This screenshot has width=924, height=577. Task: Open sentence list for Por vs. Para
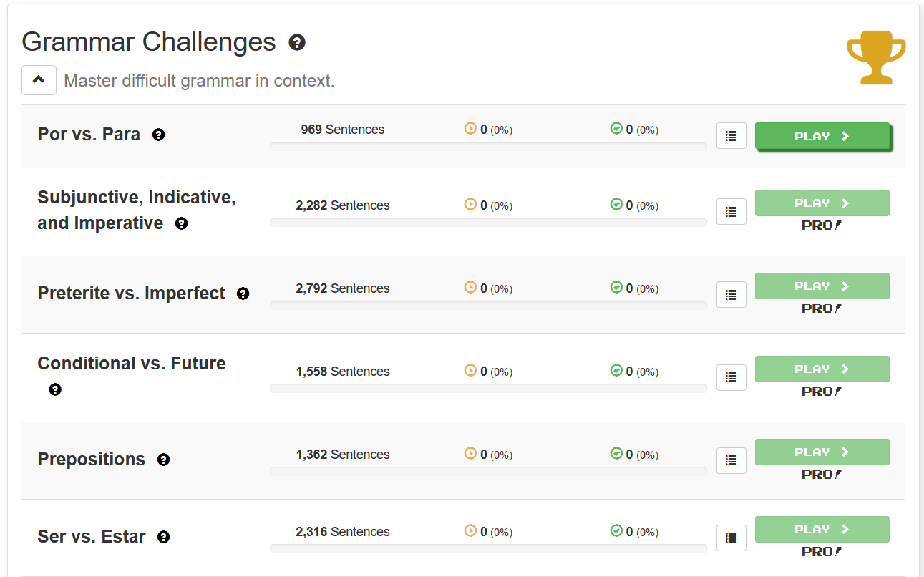click(731, 136)
